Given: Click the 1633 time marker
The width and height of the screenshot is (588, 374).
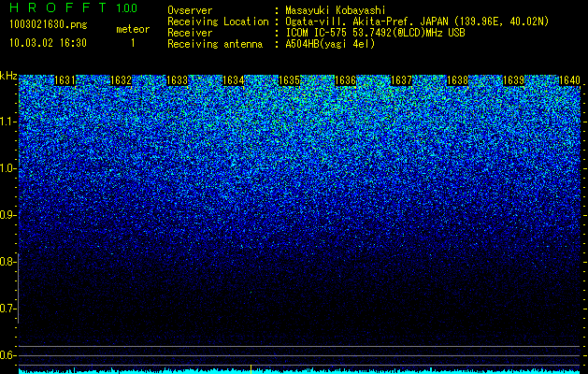Looking at the screenshot, I should tap(177, 80).
